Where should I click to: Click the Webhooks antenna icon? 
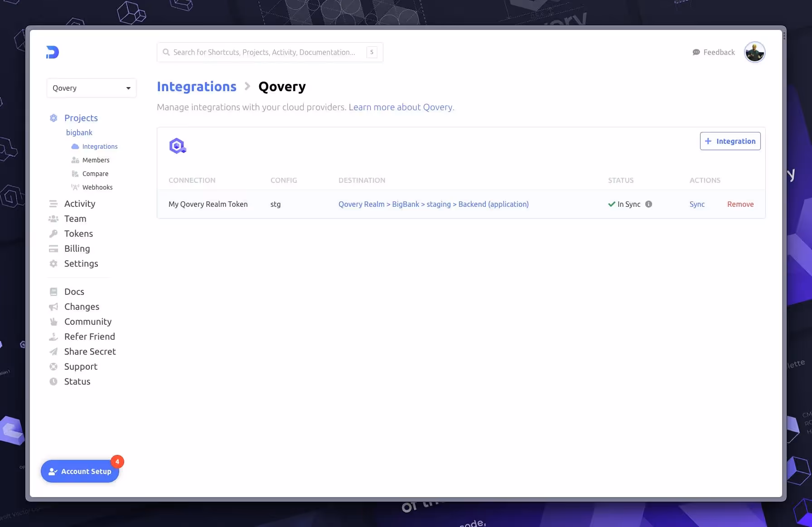(75, 187)
